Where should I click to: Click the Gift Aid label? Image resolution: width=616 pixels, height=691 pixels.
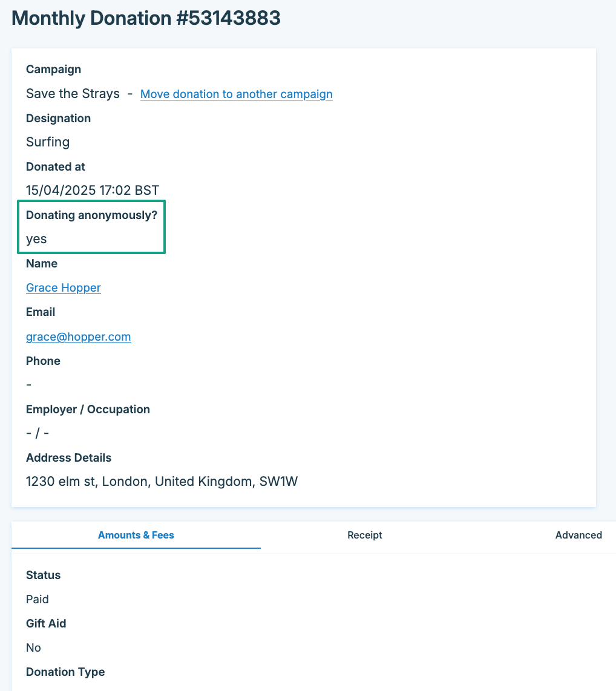pos(46,623)
